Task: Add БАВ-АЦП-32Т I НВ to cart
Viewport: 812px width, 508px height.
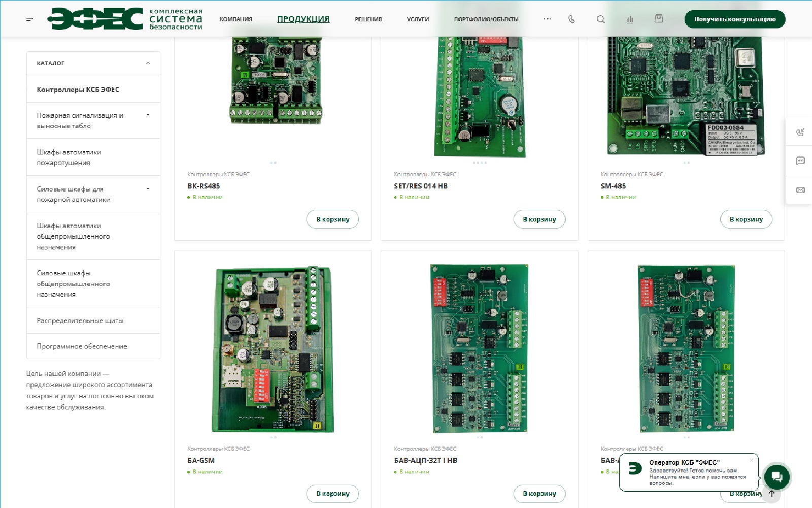Action: [539, 494]
